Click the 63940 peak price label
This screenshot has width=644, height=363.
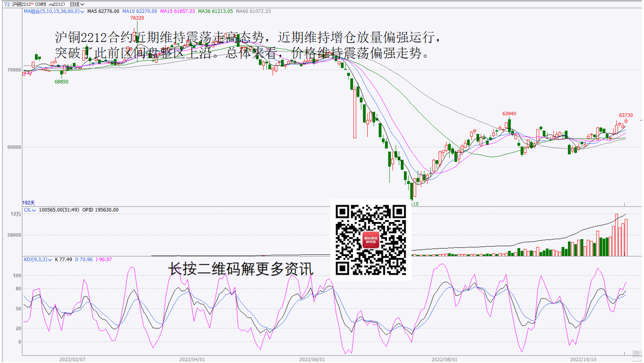coord(509,114)
